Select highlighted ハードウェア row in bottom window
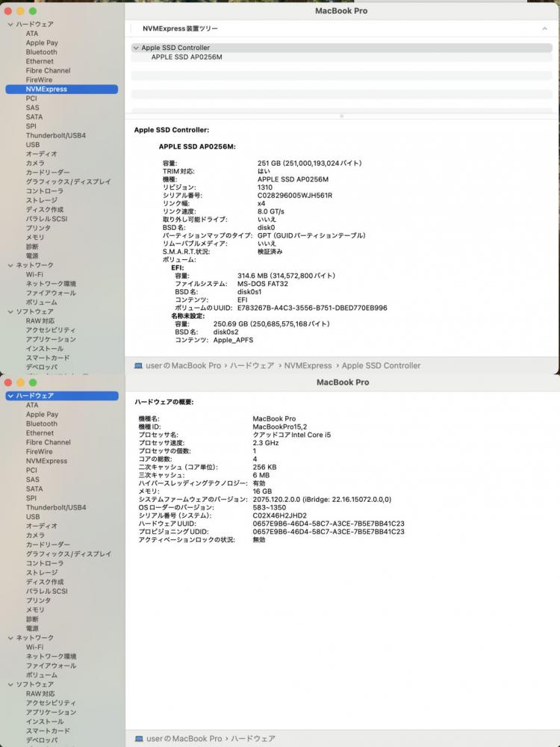This screenshot has width=560, height=747. (x=62, y=396)
